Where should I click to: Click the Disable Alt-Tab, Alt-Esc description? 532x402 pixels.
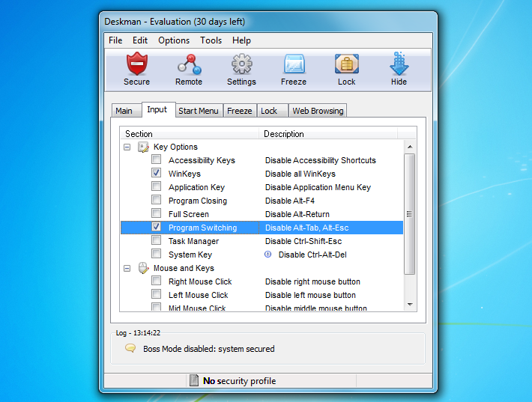306,228
